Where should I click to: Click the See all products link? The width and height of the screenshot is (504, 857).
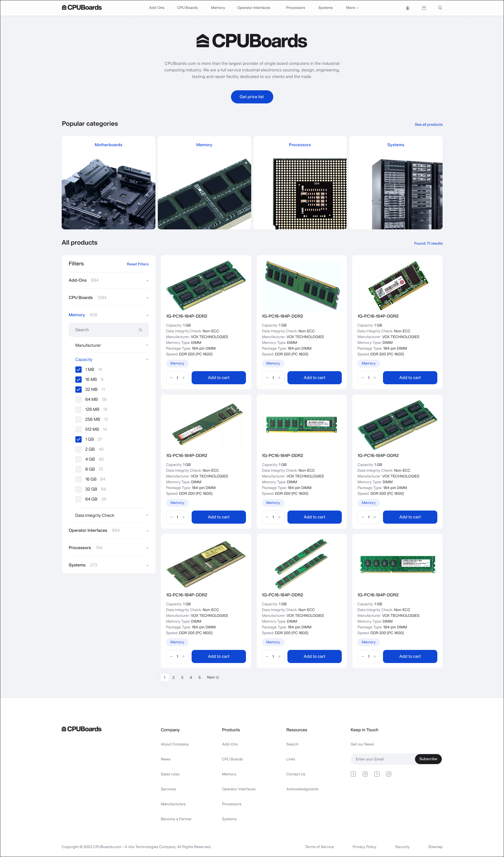428,124
